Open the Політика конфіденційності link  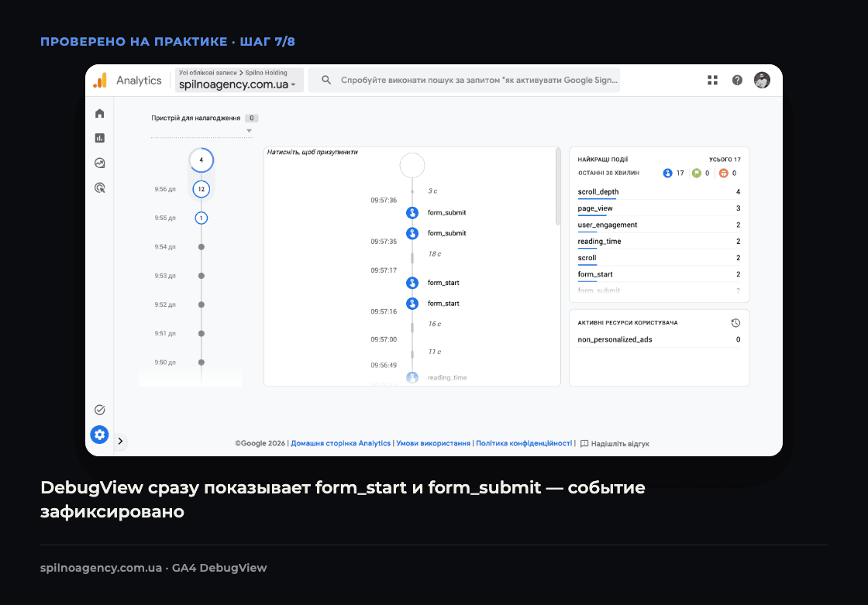pyautogui.click(x=524, y=443)
